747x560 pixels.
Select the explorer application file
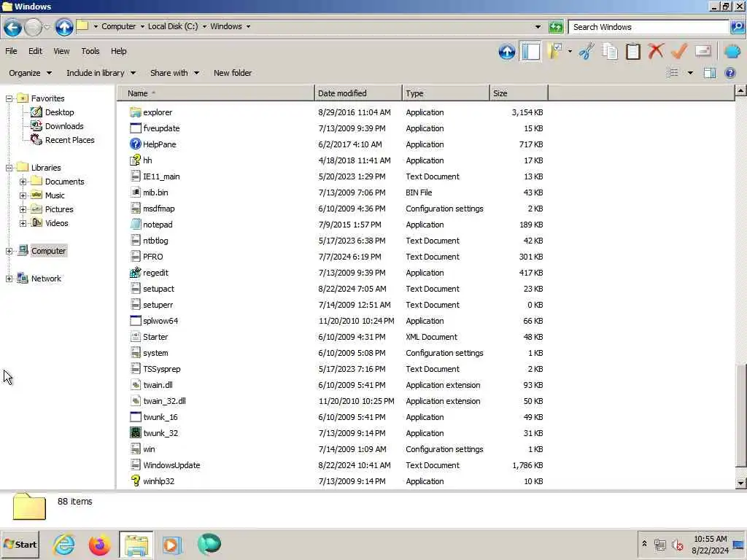click(158, 112)
